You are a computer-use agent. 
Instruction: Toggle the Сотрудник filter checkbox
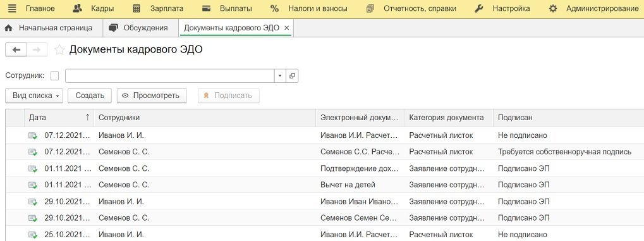click(54, 76)
